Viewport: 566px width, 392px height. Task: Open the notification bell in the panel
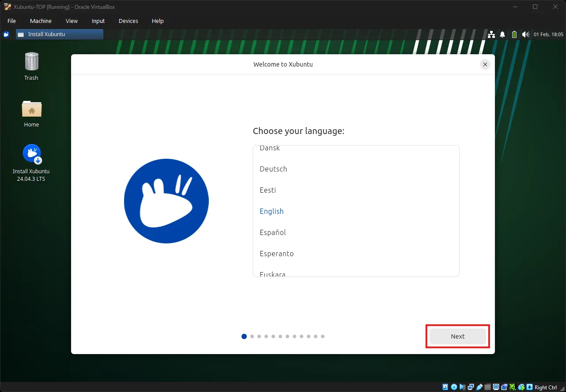coord(502,34)
